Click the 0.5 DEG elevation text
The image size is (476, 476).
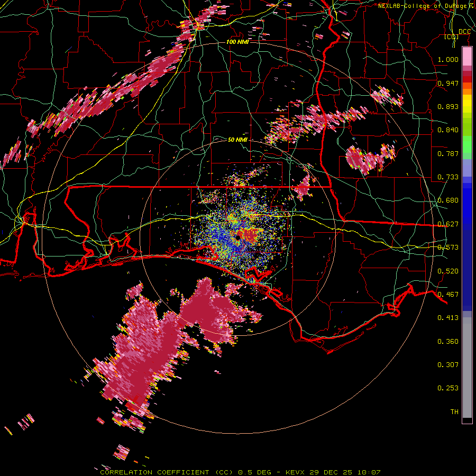(x=254, y=472)
